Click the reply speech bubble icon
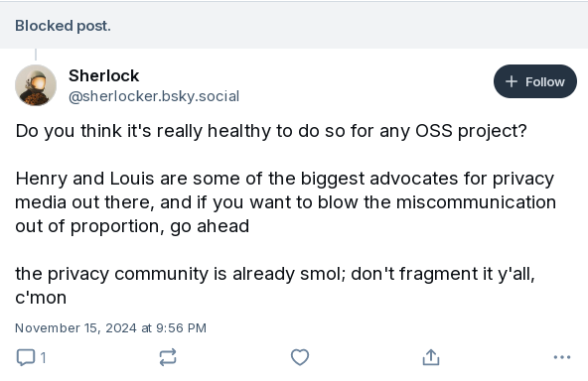Image resolution: width=588 pixels, height=381 pixels. click(26, 357)
